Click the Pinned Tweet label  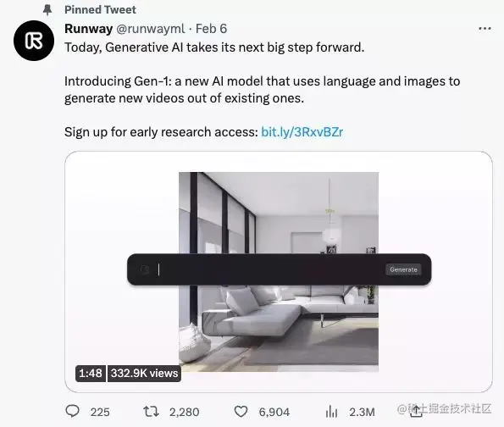[x=100, y=9]
